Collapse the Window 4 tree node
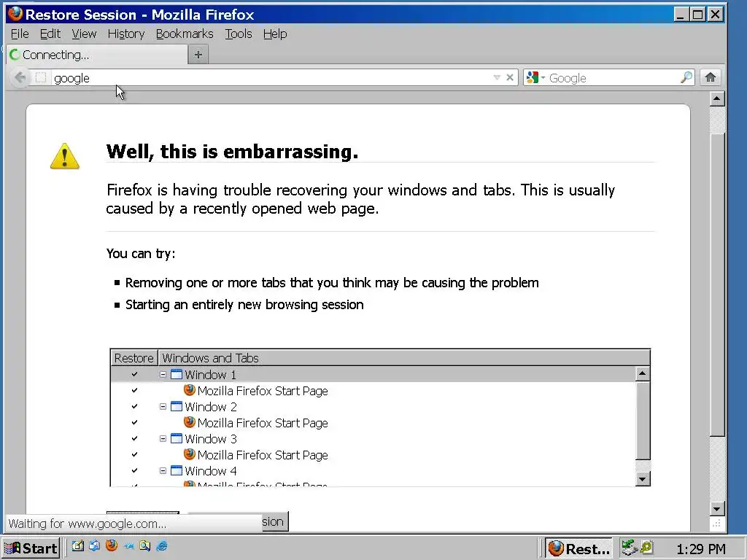 click(163, 470)
